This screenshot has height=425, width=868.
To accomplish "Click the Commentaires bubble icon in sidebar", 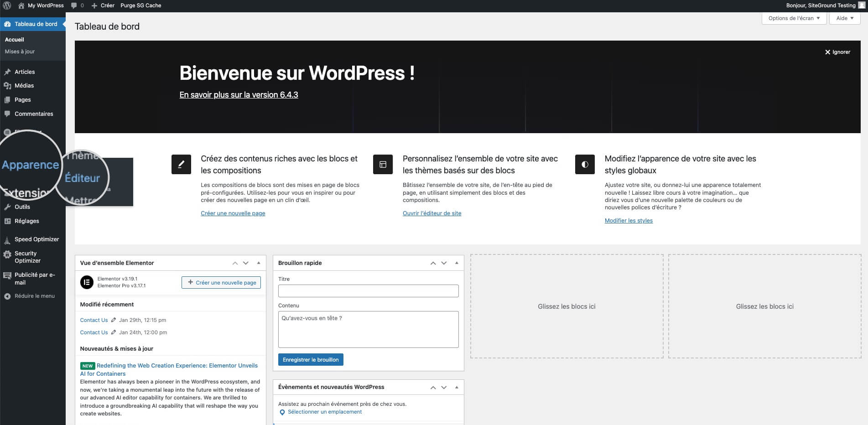I will click(x=7, y=114).
